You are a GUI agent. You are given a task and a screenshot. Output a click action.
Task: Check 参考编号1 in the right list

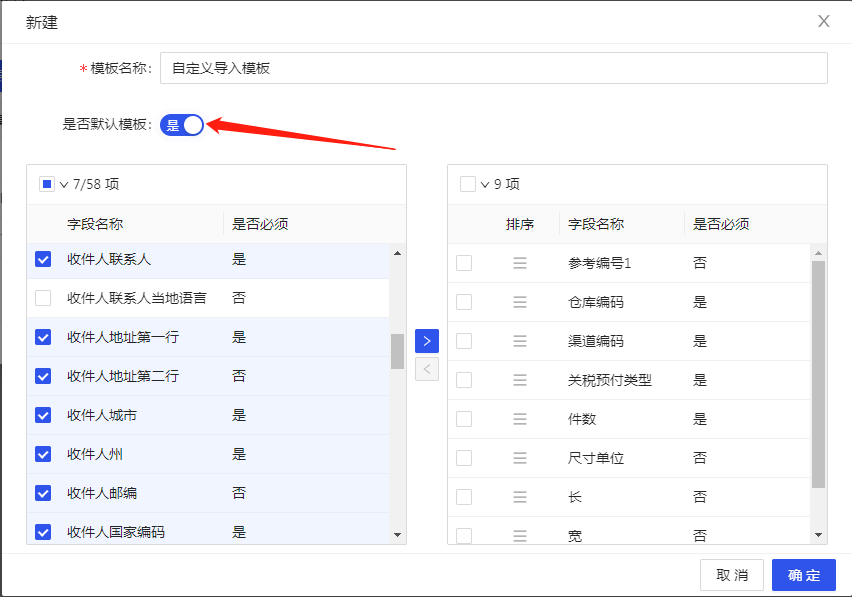click(464, 263)
